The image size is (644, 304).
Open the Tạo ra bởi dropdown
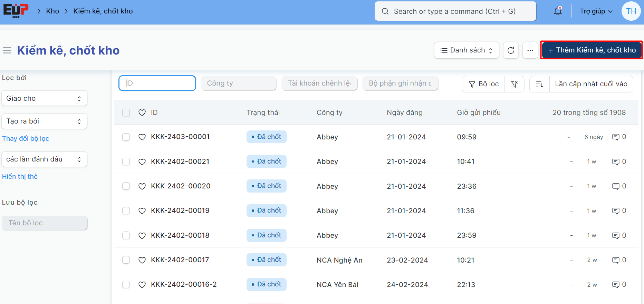(44, 121)
